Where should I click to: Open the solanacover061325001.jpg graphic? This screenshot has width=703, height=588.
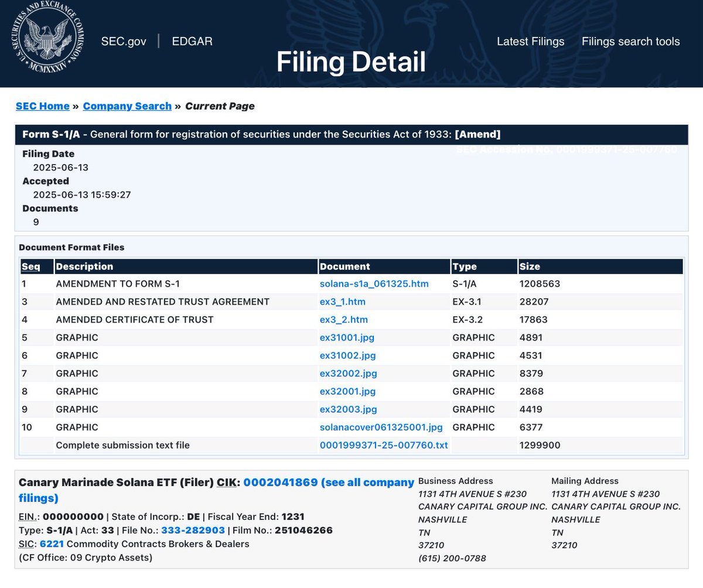tap(381, 428)
